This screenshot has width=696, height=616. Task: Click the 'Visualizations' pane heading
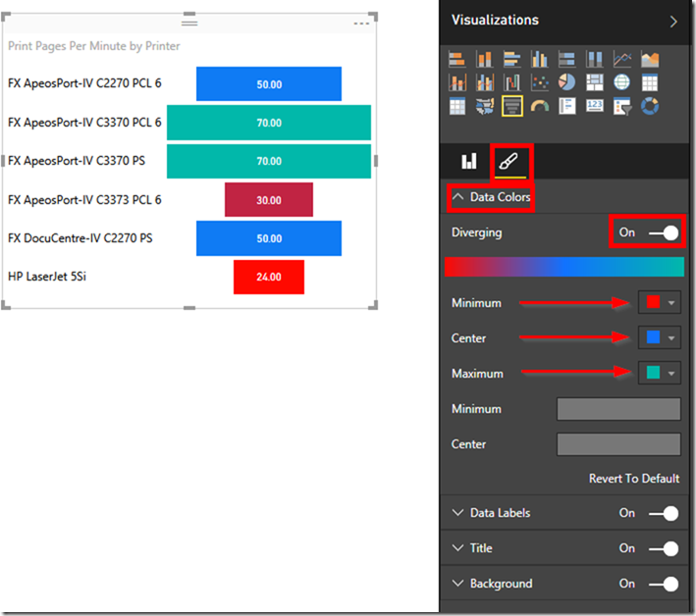495,20
